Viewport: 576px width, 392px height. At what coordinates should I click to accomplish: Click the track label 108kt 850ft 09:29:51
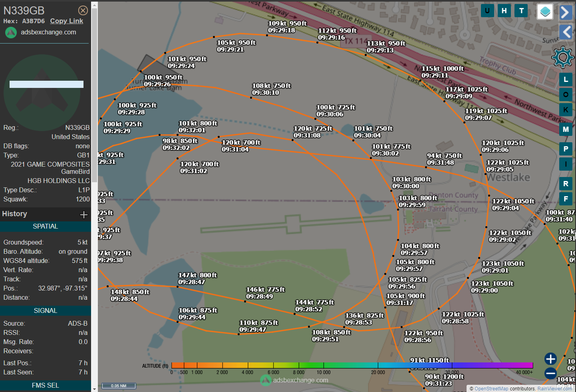pos(331,336)
